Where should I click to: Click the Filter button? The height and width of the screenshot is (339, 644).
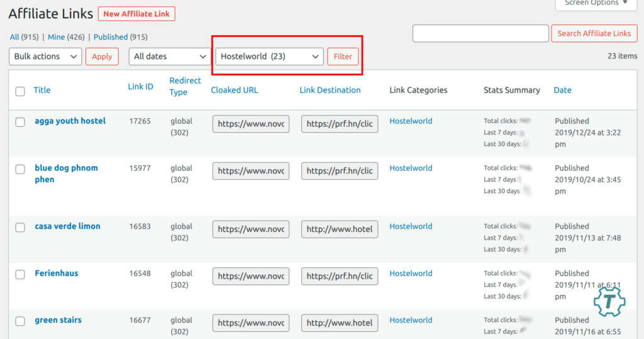[343, 57]
